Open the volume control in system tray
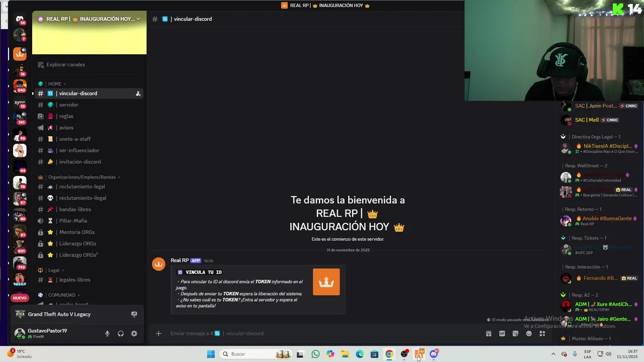This screenshot has width=644, height=362. click(x=609, y=354)
